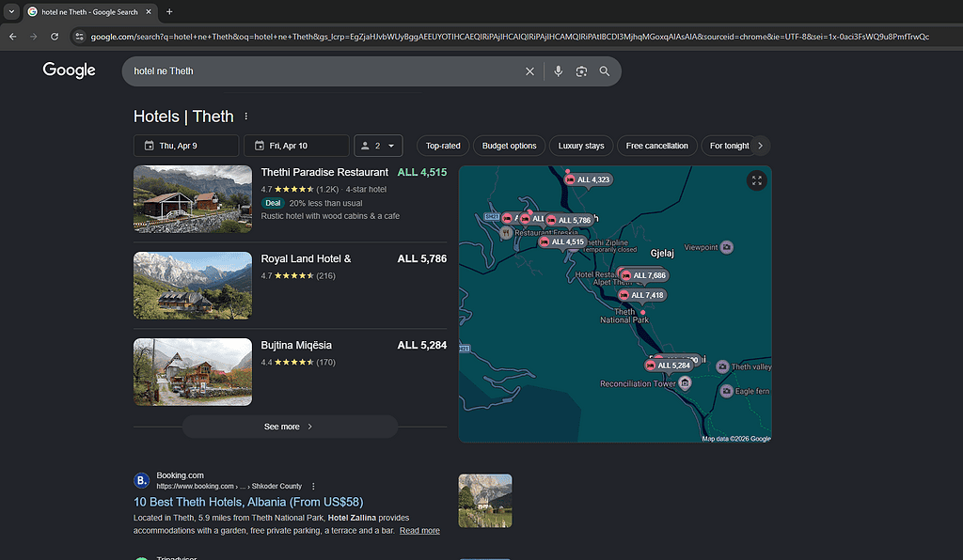Select ALL 7,418 map pin
Screen dimensions: 963x560
641,295
